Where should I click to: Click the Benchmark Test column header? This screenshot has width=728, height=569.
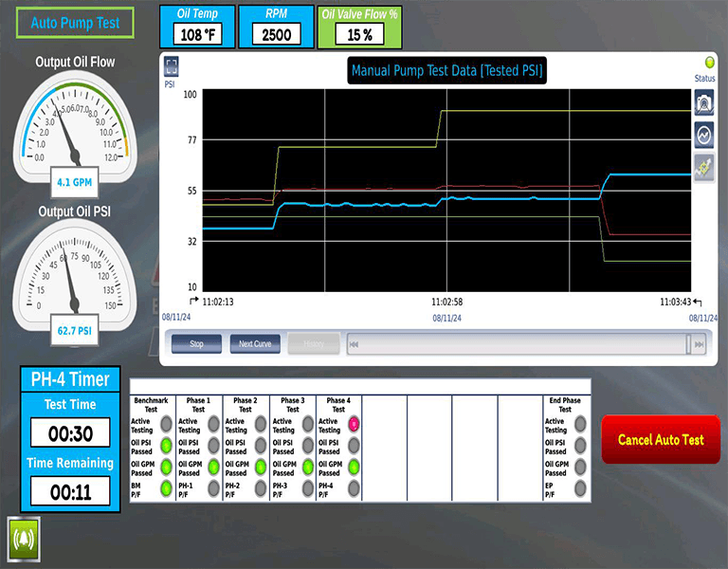point(151,405)
